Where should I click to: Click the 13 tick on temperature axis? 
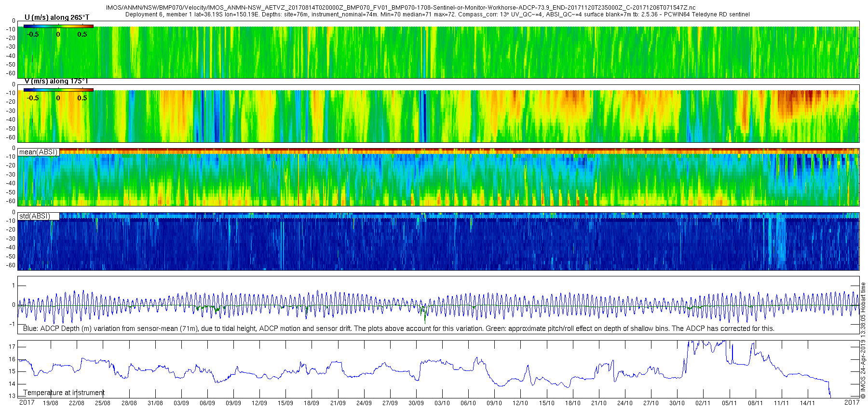(12, 396)
